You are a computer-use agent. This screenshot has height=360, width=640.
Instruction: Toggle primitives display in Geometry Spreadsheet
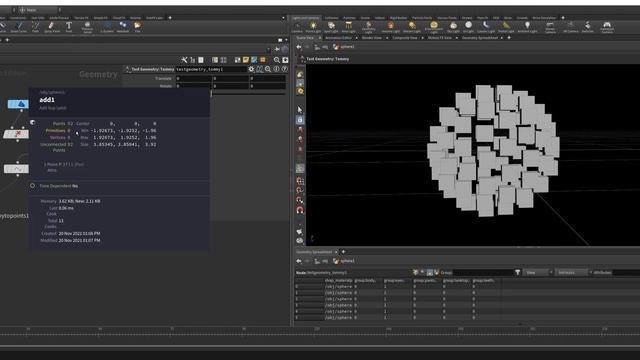[429, 272]
